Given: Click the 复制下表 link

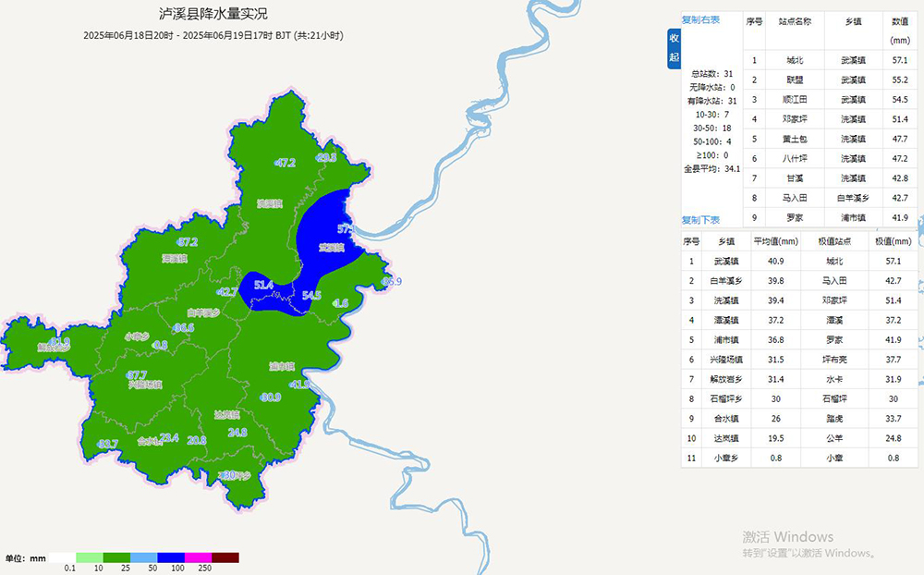Looking at the screenshot, I should point(700,220).
